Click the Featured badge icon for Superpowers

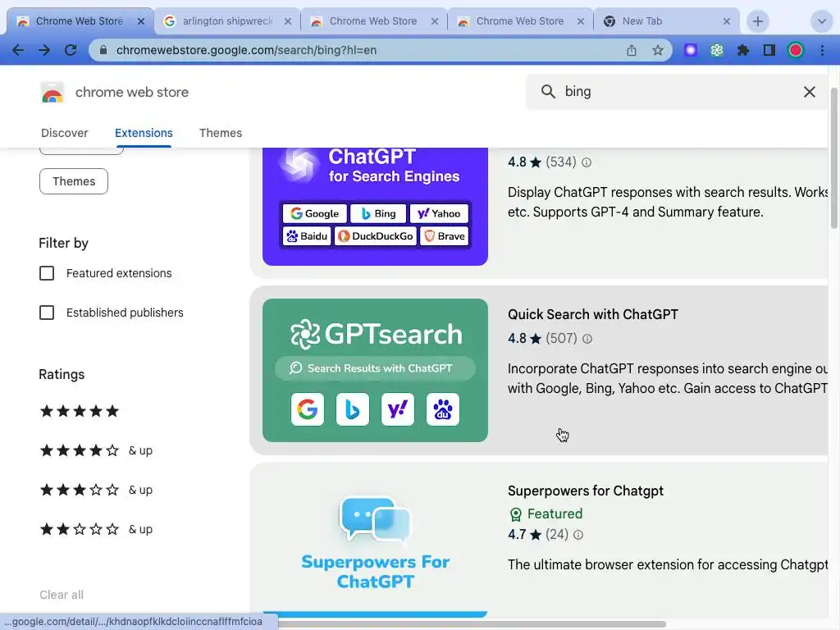[515, 514]
